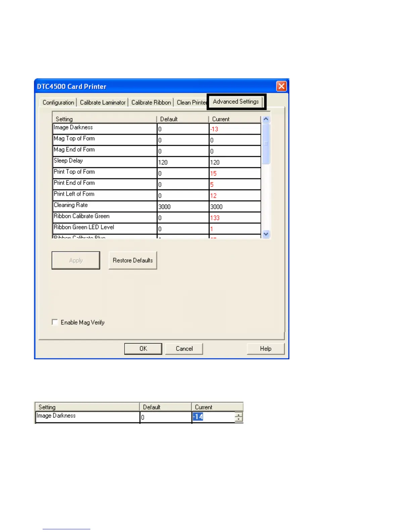Viewport: 411px width, 532px height.
Task: Select Print Left of Form current value 12
Action: (235, 195)
